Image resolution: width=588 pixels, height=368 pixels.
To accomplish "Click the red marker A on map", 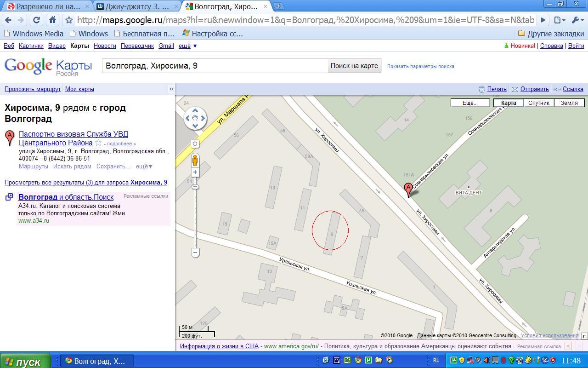I will pos(408,189).
